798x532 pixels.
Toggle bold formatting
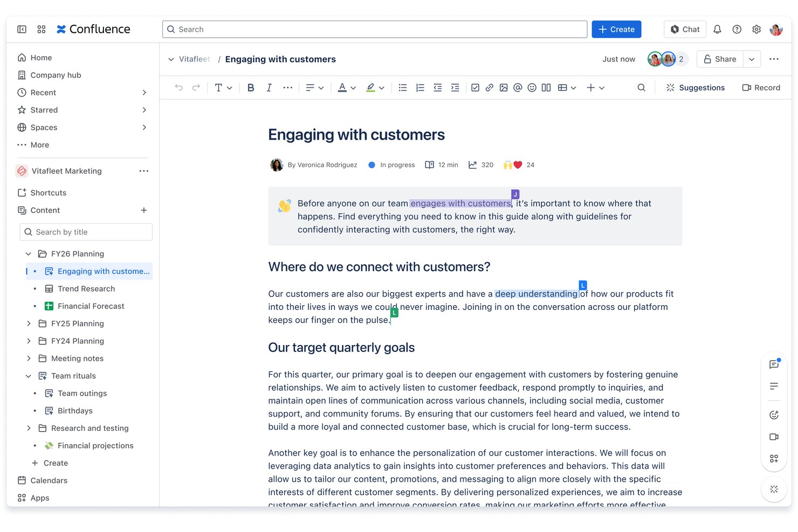[x=251, y=87]
